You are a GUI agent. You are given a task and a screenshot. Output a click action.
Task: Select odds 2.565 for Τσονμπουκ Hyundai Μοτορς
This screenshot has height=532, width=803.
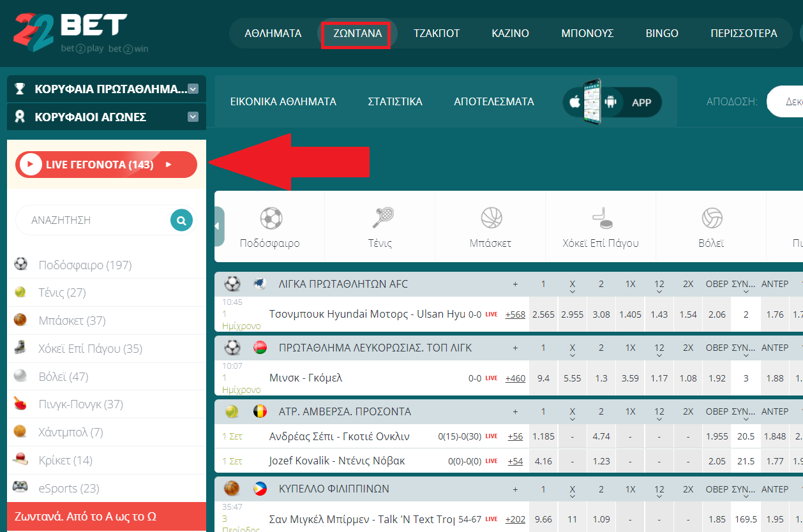(543, 314)
